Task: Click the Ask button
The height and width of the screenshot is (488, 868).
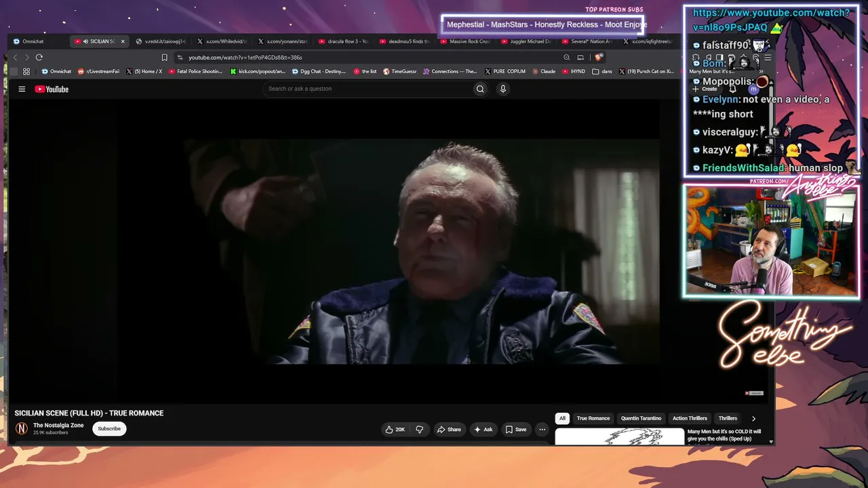Action: click(484, 429)
